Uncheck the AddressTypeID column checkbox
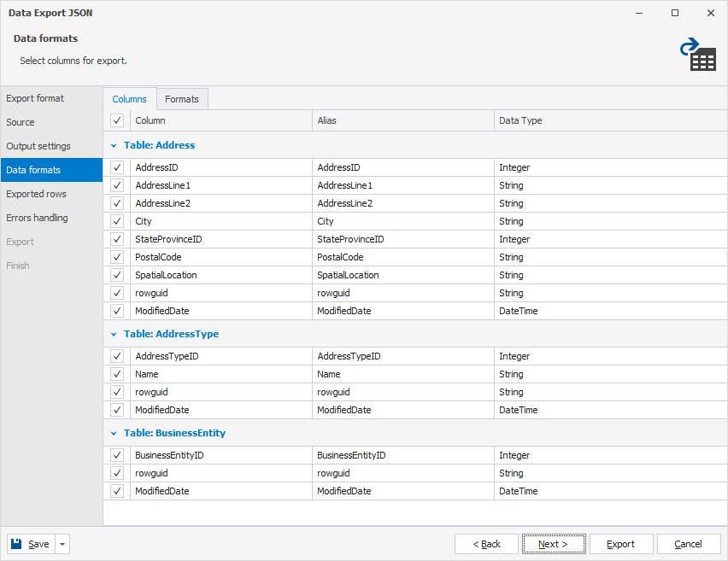The height and width of the screenshot is (561, 728). 117,356
